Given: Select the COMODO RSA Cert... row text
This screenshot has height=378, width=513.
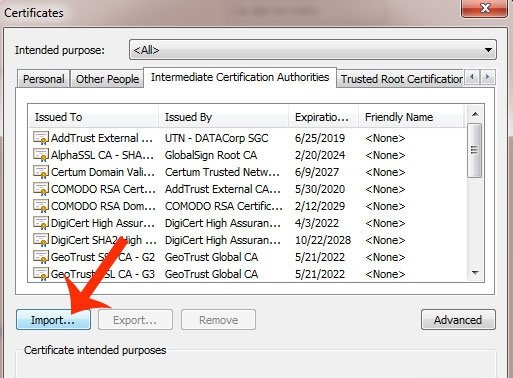Looking at the screenshot, I should [x=103, y=189].
